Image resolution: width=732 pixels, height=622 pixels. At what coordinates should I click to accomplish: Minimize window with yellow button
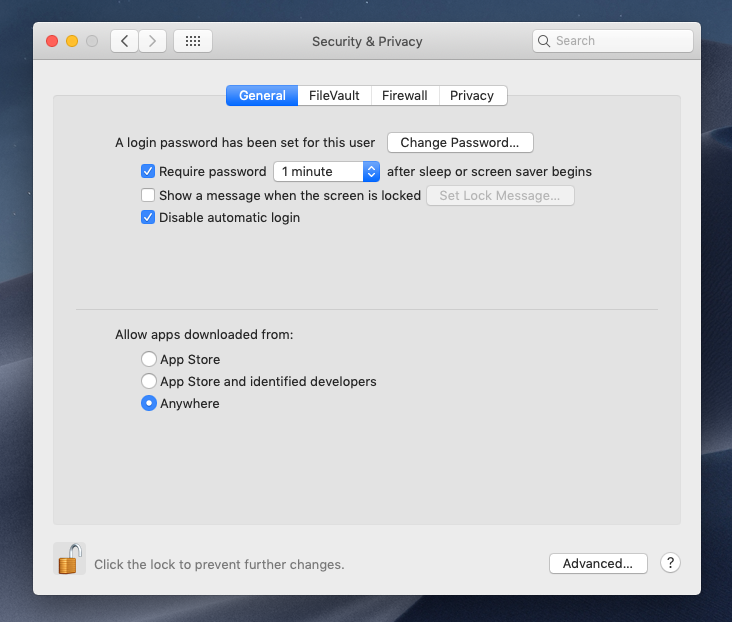(x=72, y=41)
